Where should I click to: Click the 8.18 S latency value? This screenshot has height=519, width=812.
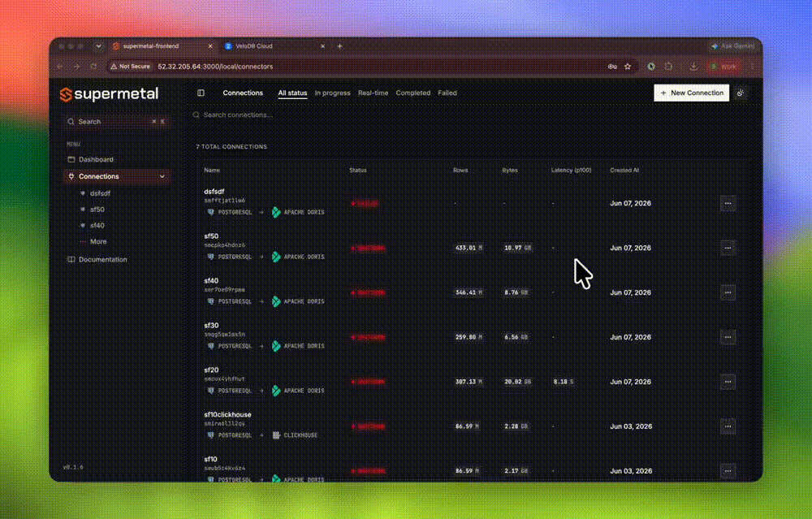[564, 382]
